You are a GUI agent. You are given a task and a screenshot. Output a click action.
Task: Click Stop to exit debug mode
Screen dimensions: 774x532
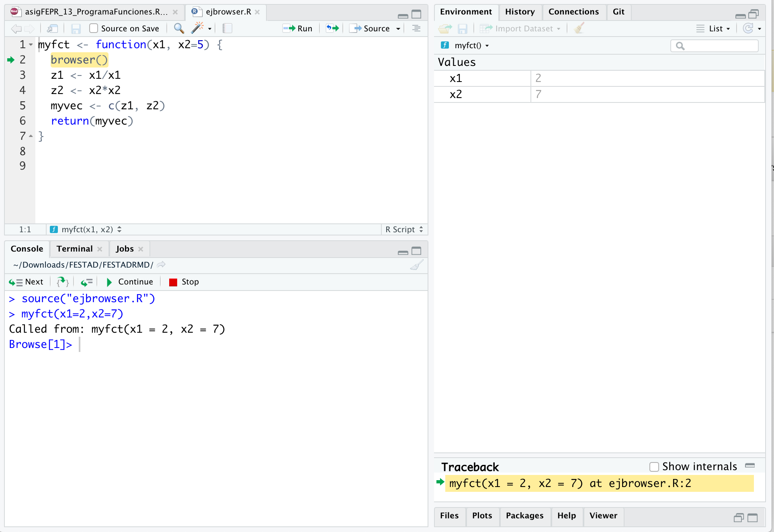point(184,282)
